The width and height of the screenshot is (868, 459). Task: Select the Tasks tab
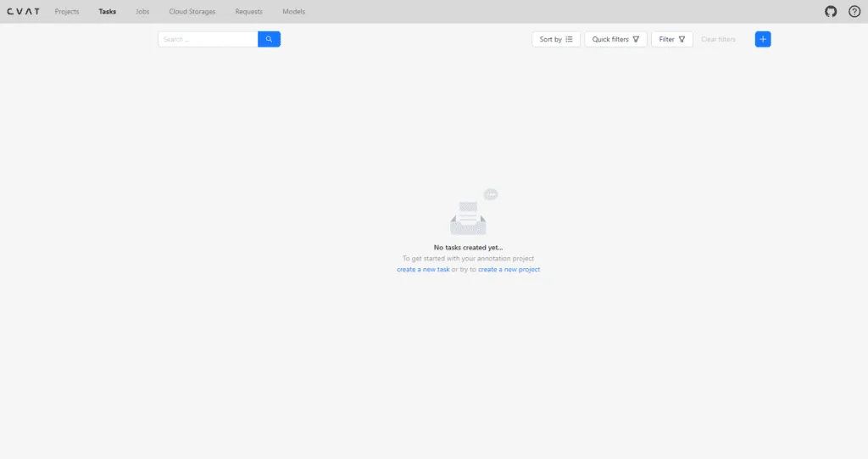click(x=108, y=12)
